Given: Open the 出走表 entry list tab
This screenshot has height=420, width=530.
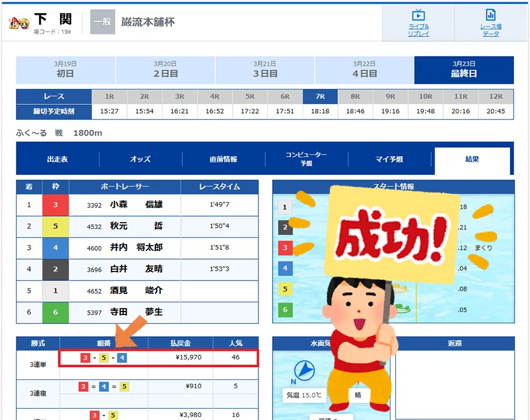Looking at the screenshot, I should 58,160.
